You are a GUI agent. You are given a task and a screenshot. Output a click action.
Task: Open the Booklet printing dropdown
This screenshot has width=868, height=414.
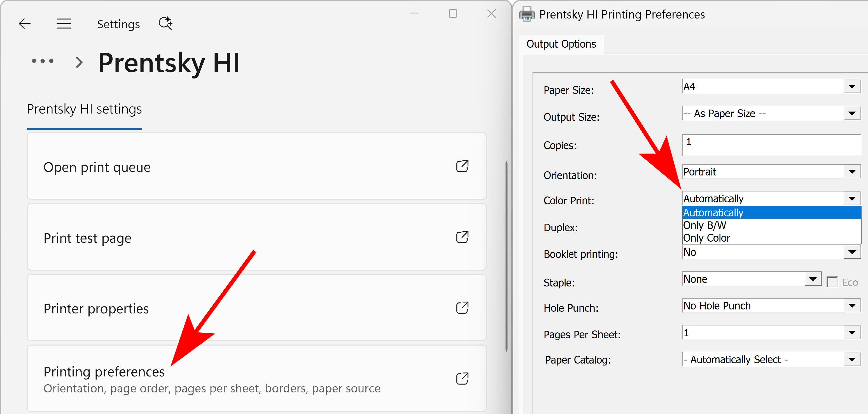pyautogui.click(x=852, y=252)
